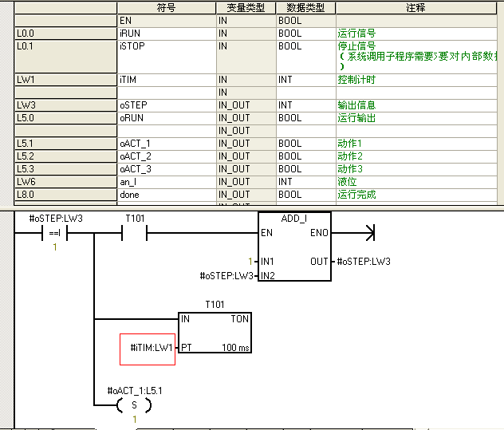Image resolution: width=504 pixels, height=430 pixels.
Task: Select address cell L5.3
Action: pos(65,169)
